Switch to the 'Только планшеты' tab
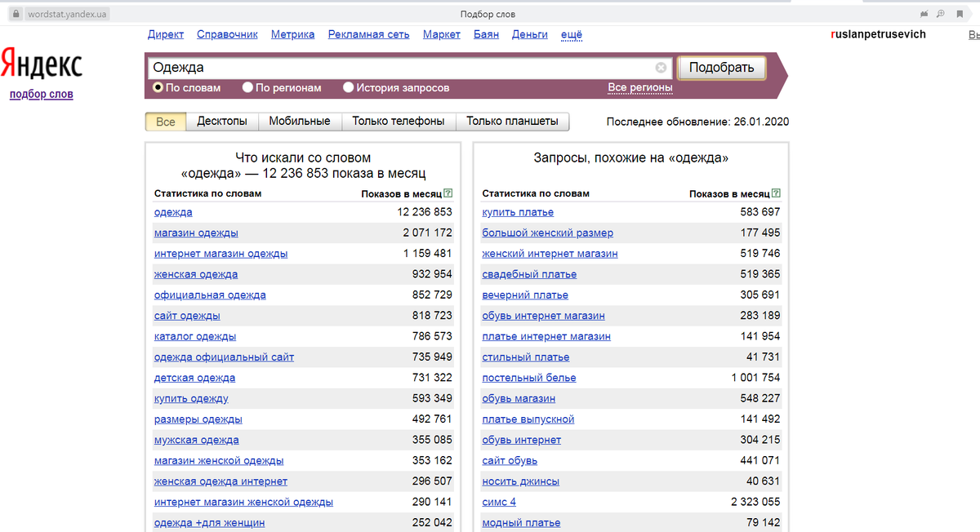 click(x=512, y=122)
